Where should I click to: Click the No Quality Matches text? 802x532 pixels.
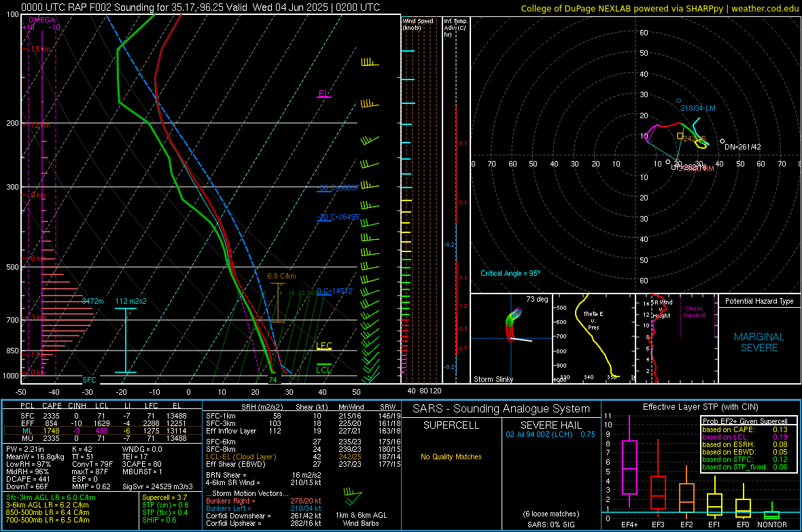(451, 457)
